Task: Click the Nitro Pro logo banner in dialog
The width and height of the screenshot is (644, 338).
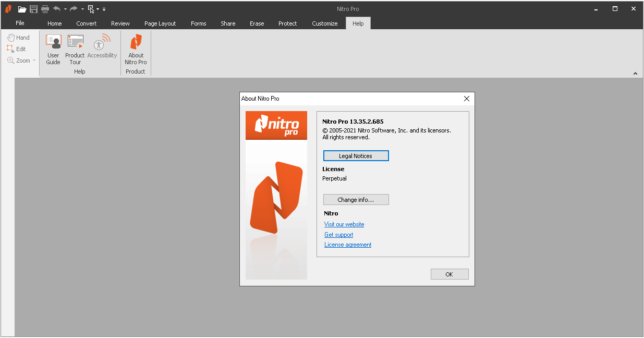Action: click(276, 125)
